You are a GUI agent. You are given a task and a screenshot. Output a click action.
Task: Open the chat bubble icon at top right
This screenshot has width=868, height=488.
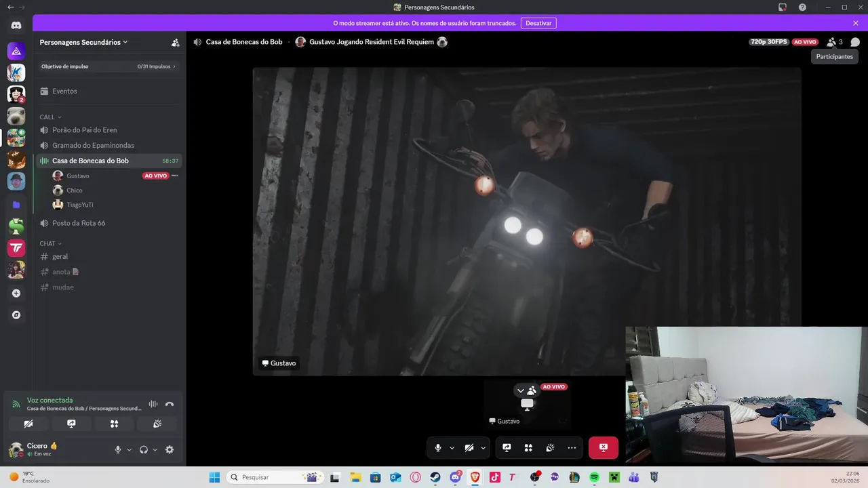coord(855,42)
